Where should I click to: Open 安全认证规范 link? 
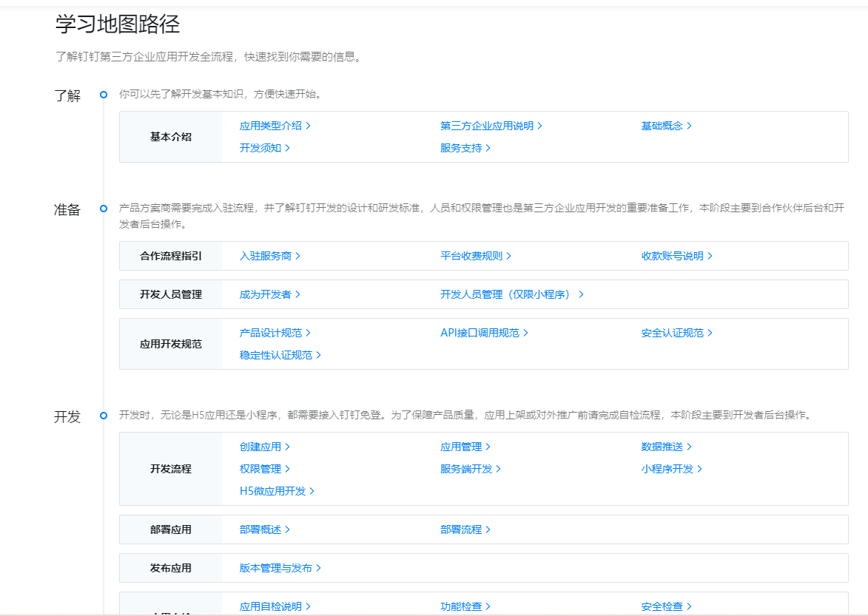pyautogui.click(x=676, y=333)
